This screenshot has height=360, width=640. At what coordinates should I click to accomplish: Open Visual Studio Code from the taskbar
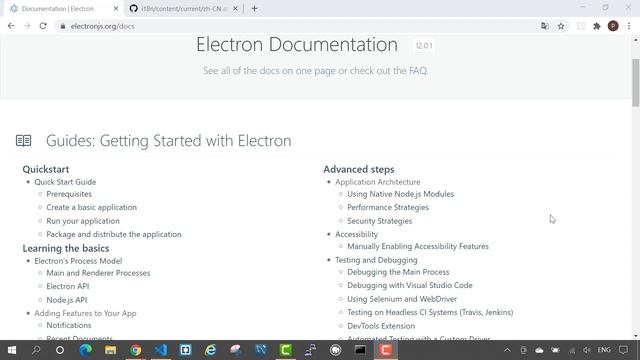(x=161, y=350)
